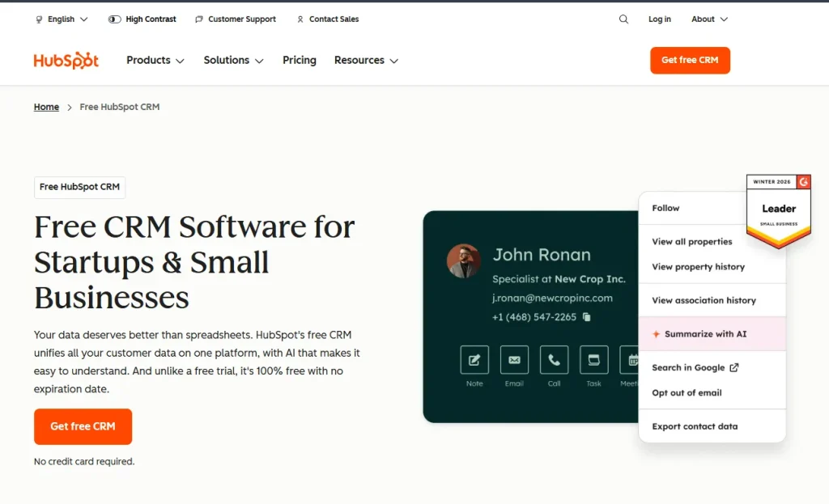This screenshot has height=504, width=829.
Task: Copy phone number using copy icon
Action: click(x=587, y=317)
